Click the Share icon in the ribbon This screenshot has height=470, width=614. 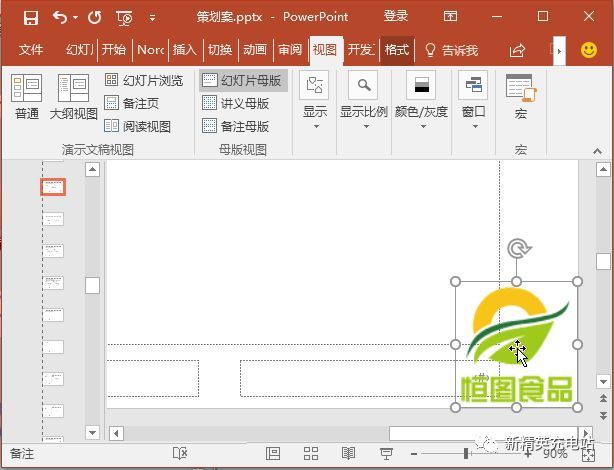pyautogui.click(x=517, y=50)
